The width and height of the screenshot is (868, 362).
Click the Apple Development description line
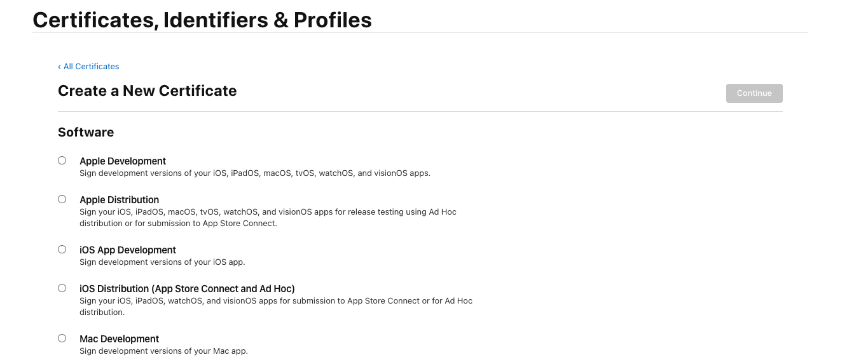point(254,173)
